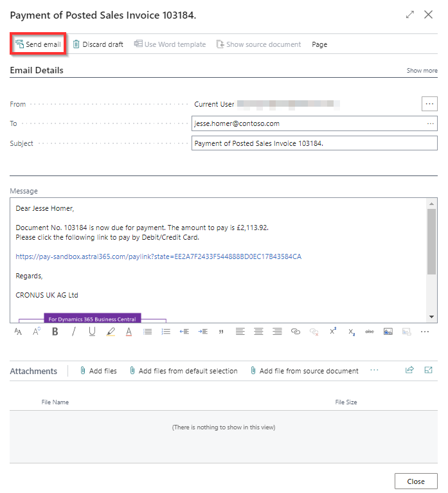Toggle underline formatting in the message
The height and width of the screenshot is (493, 448).
tap(92, 332)
